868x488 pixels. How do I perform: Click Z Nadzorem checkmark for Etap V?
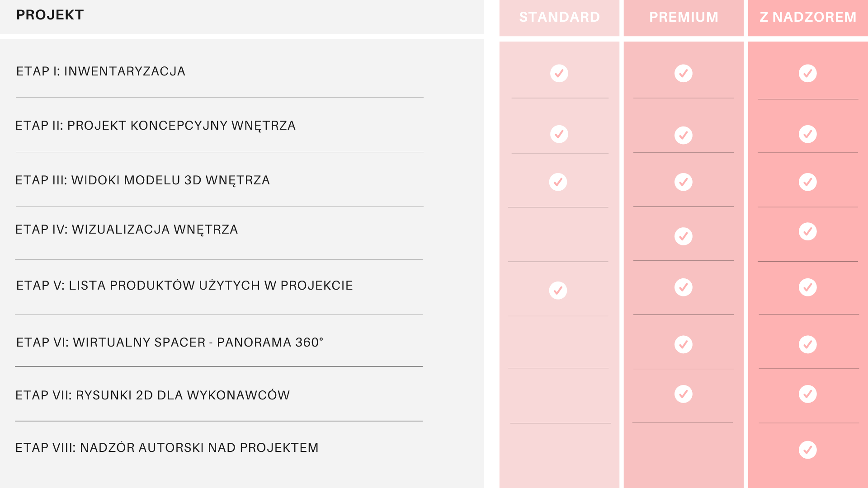(x=808, y=287)
